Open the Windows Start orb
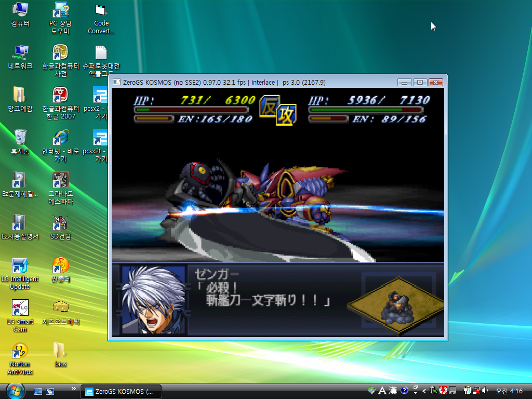Image resolution: width=532 pixels, height=399 pixels. click(15, 391)
